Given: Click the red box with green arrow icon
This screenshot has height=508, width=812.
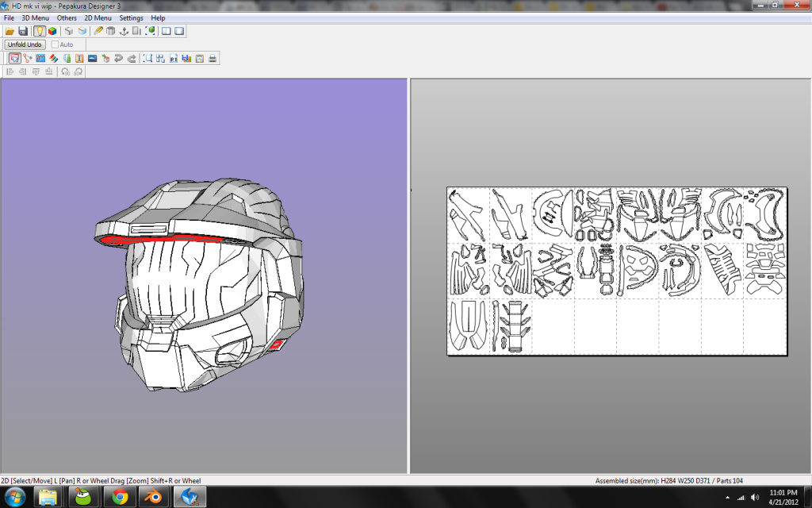Looking at the screenshot, I should click(x=105, y=59).
